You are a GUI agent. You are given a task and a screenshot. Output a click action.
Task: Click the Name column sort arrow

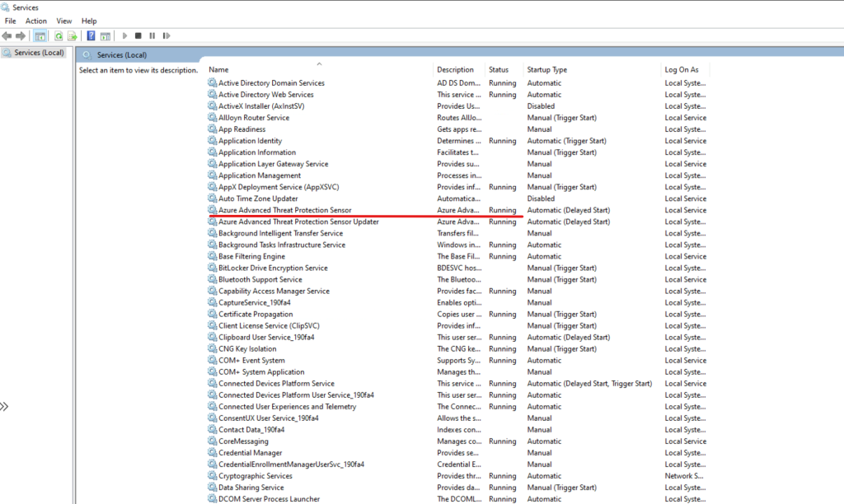321,63
